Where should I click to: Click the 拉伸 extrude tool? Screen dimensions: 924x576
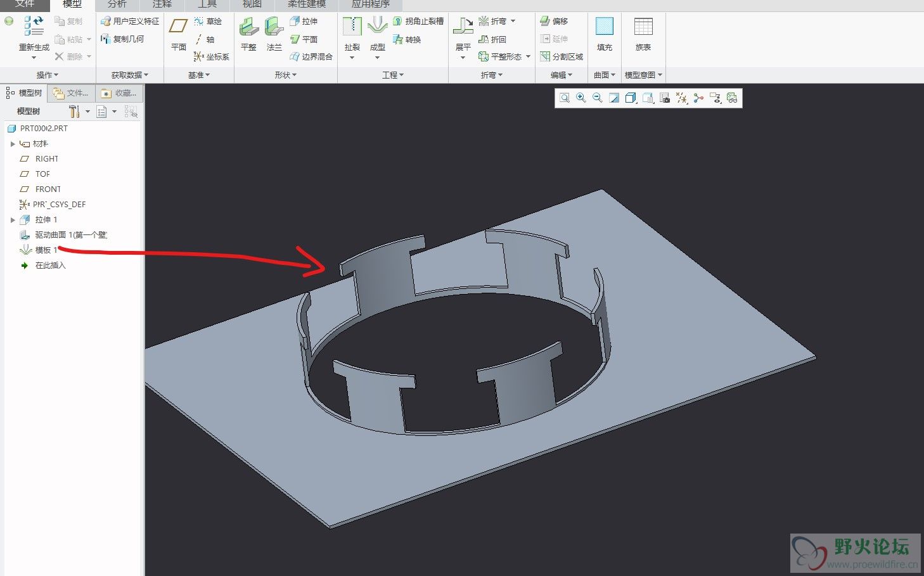point(304,21)
